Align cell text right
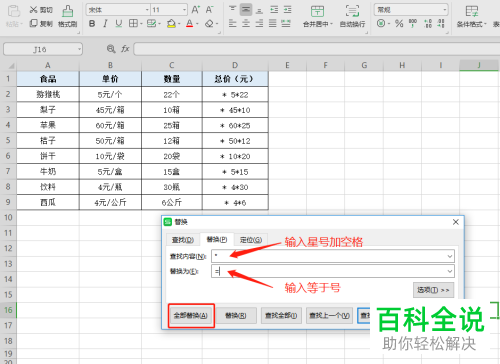Viewport: 500px width, 364px height. coord(259,24)
